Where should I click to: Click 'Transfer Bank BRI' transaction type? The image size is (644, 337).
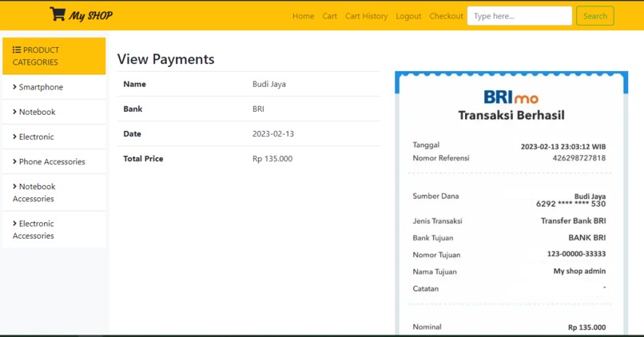coord(574,221)
